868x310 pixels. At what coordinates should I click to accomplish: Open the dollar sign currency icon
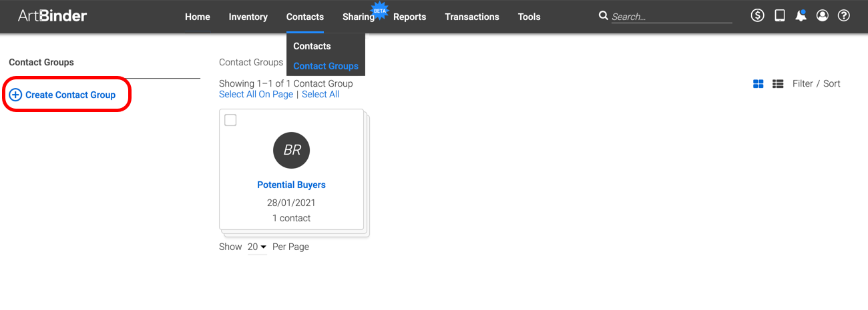tap(757, 15)
